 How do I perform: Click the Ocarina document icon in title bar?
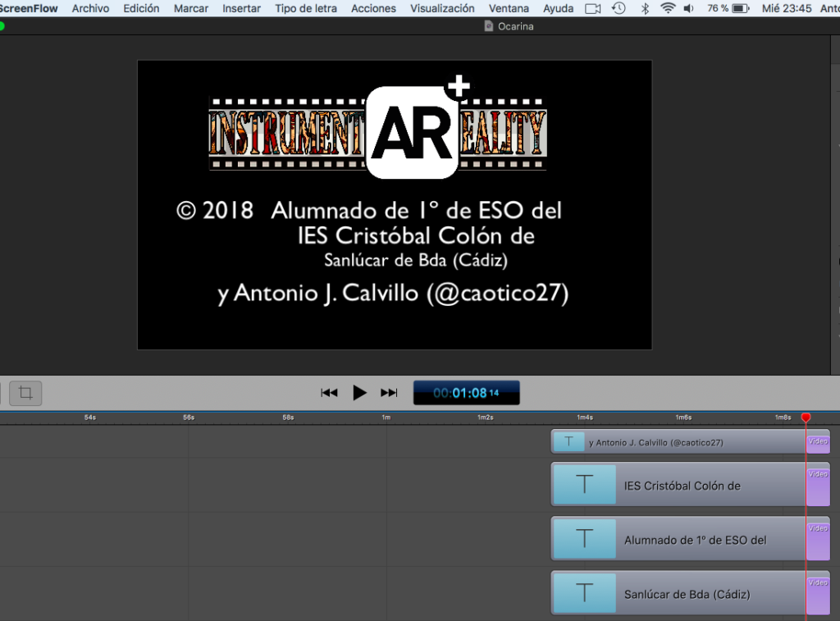click(489, 26)
